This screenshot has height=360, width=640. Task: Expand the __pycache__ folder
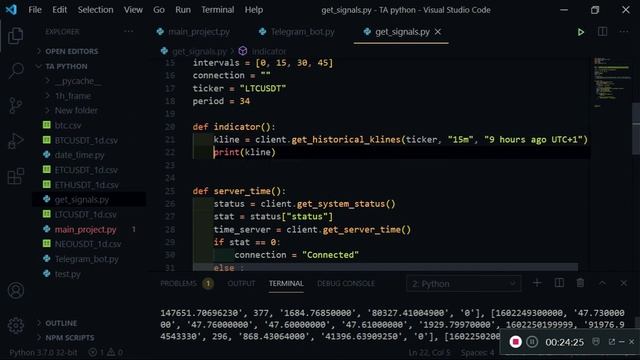[x=78, y=81]
